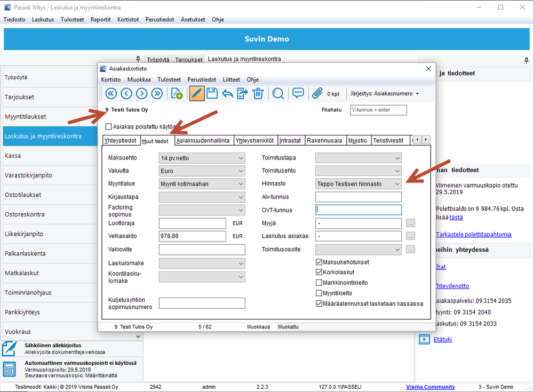This screenshot has height=392, width=533.
Task: Switch to Asiakkuudenhallinta tab
Action: [203, 141]
